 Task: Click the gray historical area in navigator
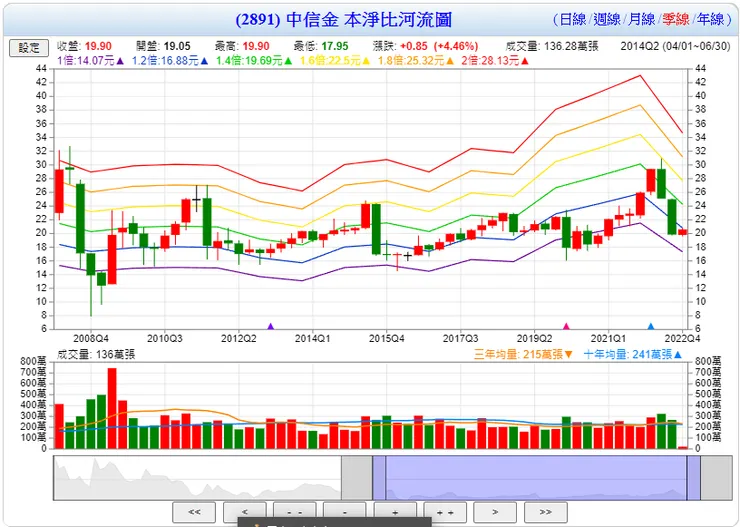click(x=197, y=477)
